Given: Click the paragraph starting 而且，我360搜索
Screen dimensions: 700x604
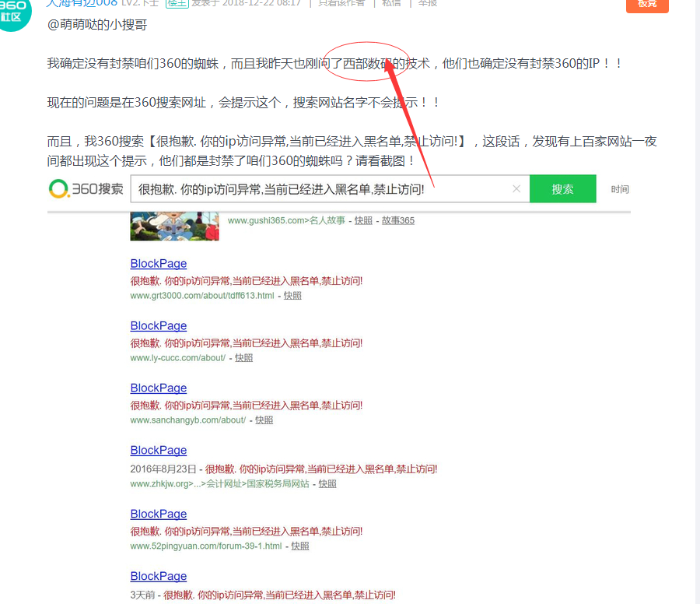Looking at the screenshot, I should click(x=352, y=151).
